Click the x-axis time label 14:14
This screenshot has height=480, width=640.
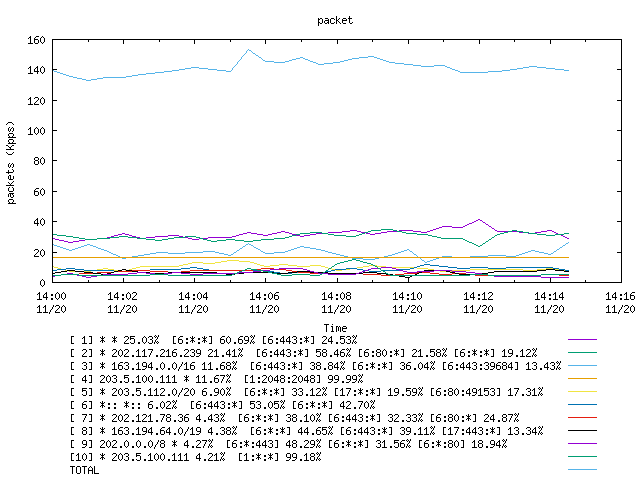[x=549, y=296]
